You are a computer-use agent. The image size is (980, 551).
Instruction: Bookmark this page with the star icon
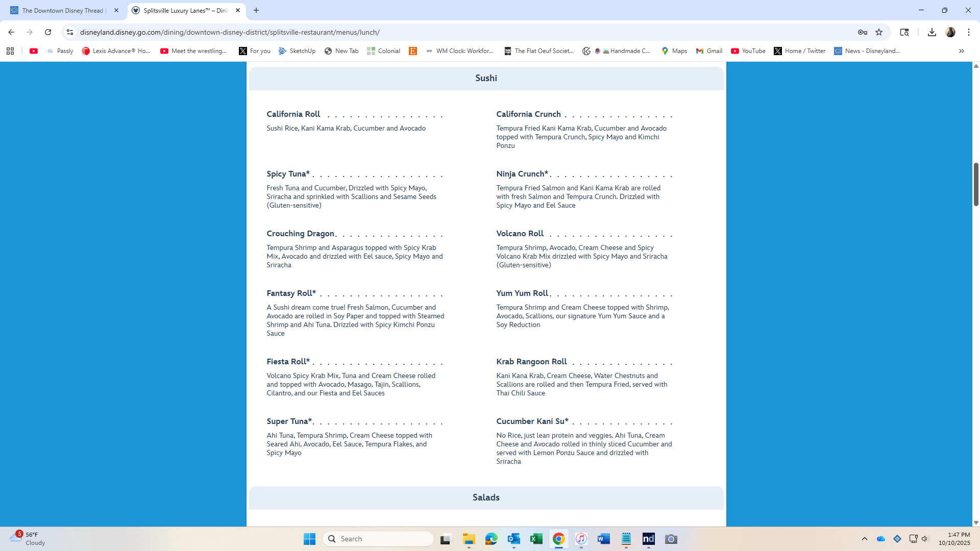coord(879,32)
